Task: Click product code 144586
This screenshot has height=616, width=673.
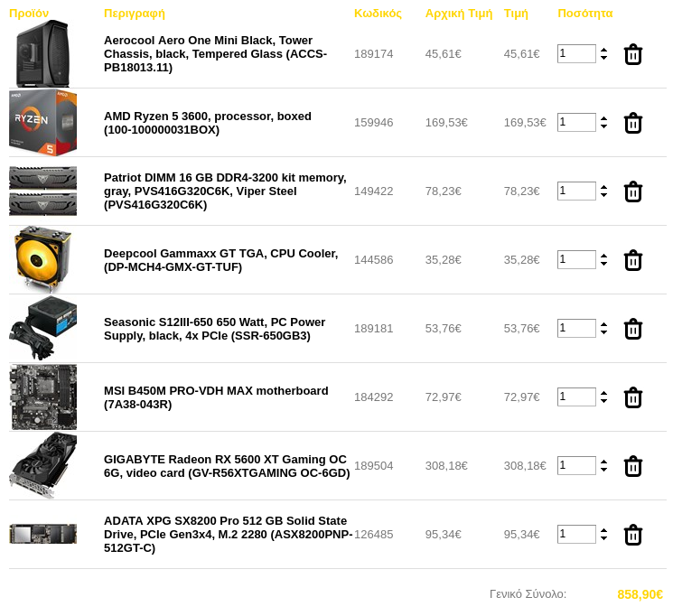Action: (x=373, y=260)
